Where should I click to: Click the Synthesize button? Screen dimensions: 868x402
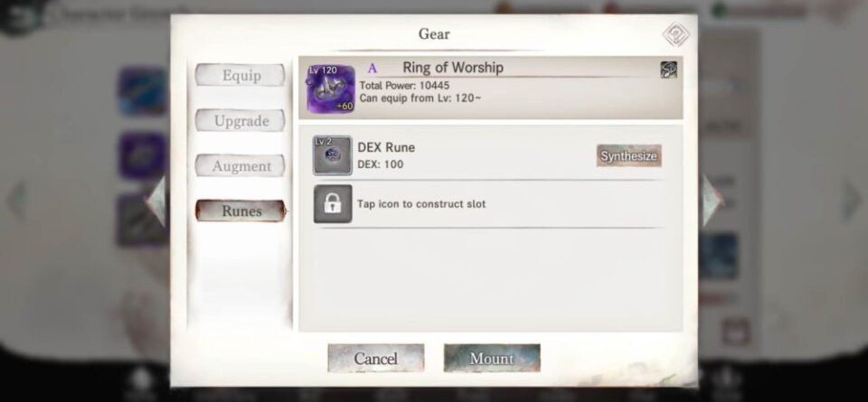point(629,156)
